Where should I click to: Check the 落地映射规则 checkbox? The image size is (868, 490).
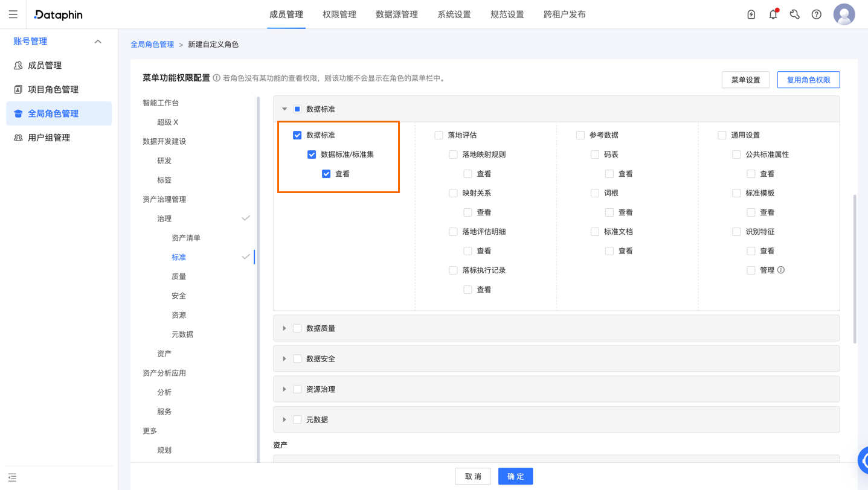coord(454,154)
